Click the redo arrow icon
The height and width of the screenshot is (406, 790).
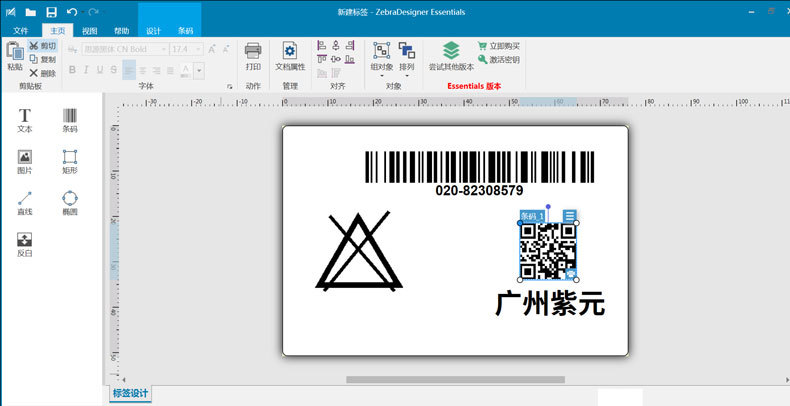[93, 12]
